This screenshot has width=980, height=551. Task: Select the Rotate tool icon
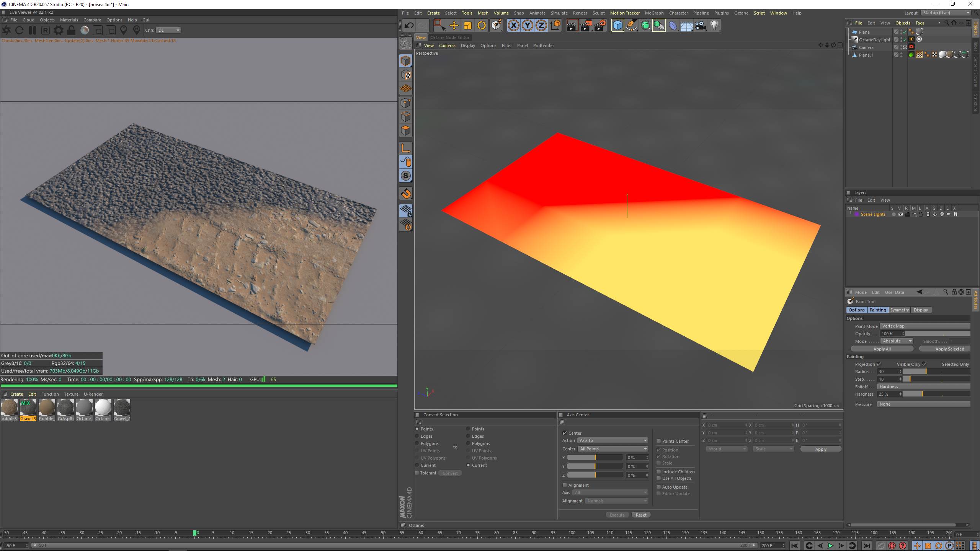point(482,26)
